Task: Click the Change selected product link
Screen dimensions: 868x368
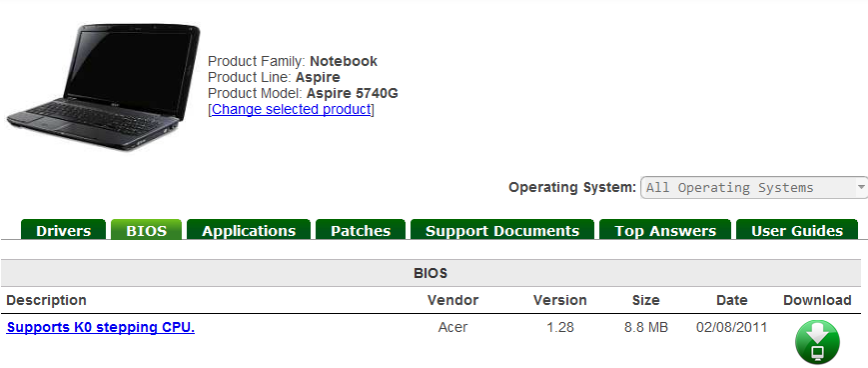Action: [292, 109]
